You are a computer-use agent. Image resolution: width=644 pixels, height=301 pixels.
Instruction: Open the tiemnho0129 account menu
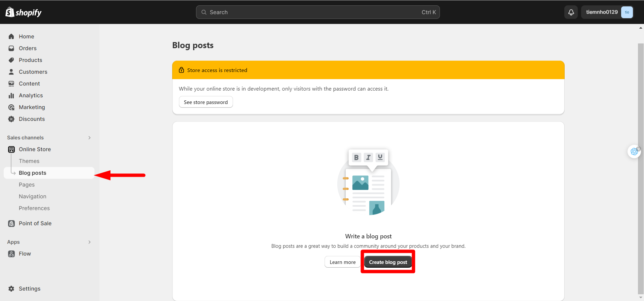pos(607,12)
